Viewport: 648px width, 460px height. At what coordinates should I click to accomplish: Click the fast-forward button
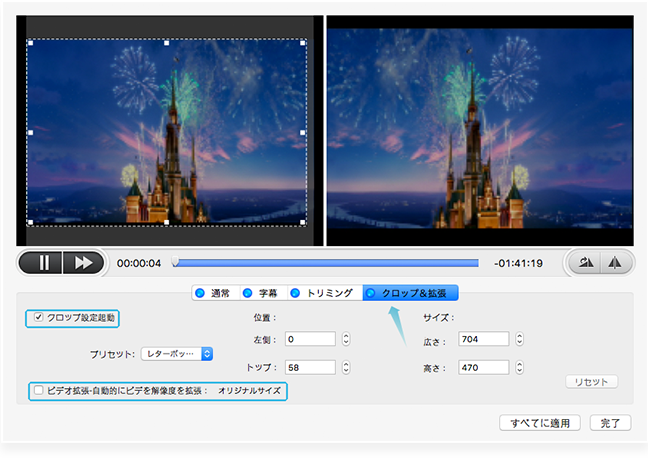click(x=83, y=263)
